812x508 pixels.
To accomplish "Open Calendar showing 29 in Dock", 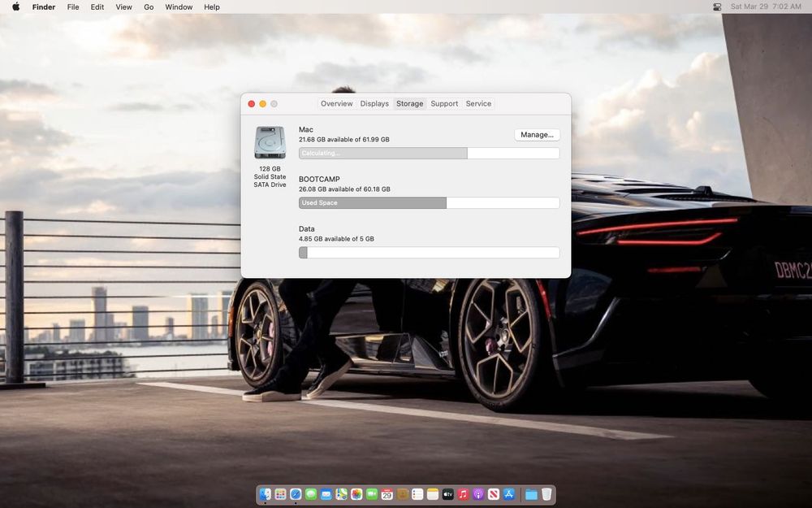I will pos(387,494).
